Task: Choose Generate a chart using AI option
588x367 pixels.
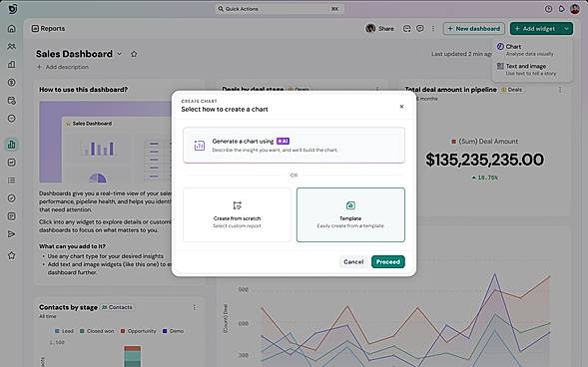Action: tap(294, 146)
